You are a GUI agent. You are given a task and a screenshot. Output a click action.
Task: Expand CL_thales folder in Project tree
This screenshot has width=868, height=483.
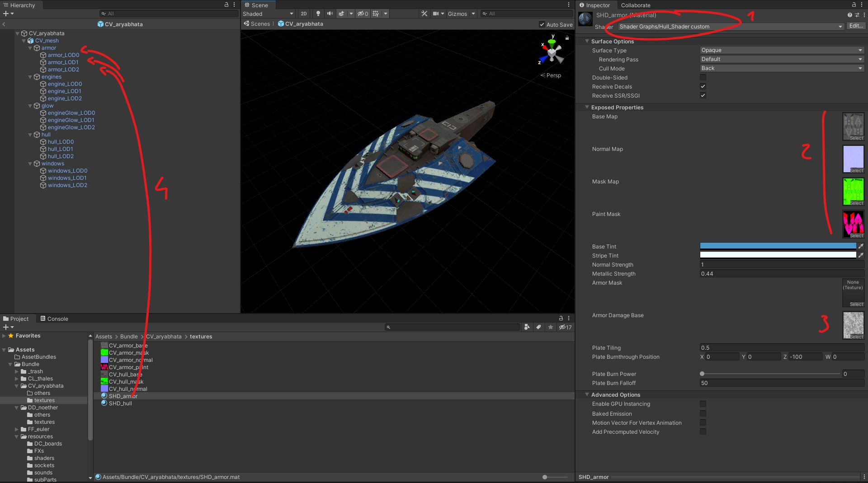coord(17,379)
